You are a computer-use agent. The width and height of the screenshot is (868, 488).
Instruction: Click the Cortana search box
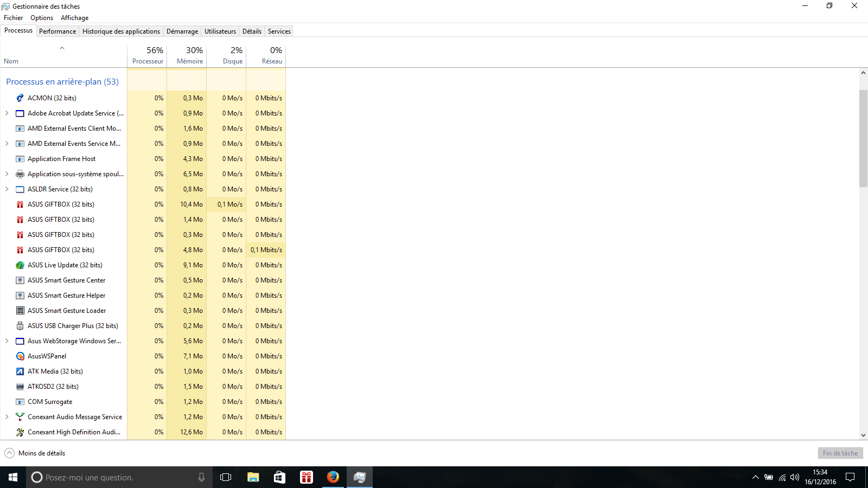point(119,477)
